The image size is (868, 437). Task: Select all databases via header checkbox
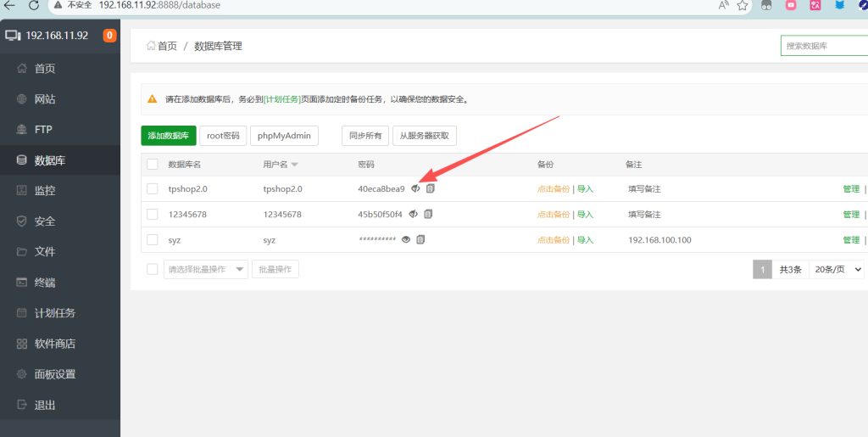click(x=153, y=164)
